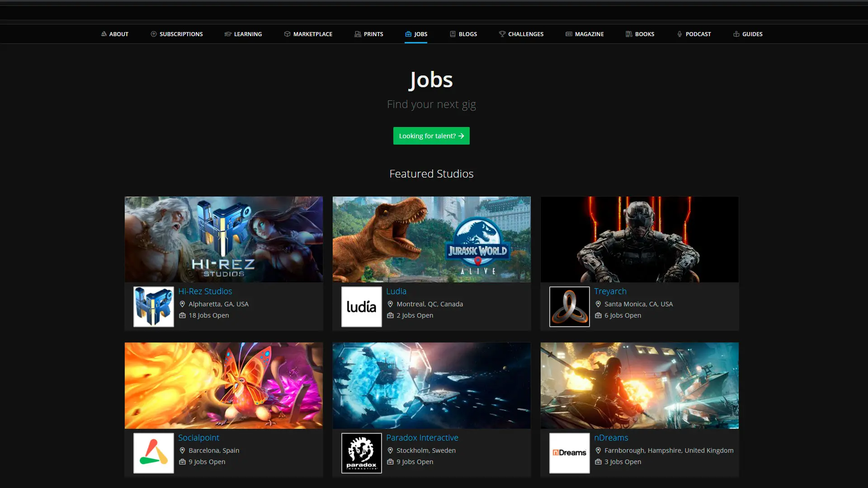Click the nDreams explosion banner image
Image resolution: width=868 pixels, height=488 pixels.
pyautogui.click(x=640, y=385)
